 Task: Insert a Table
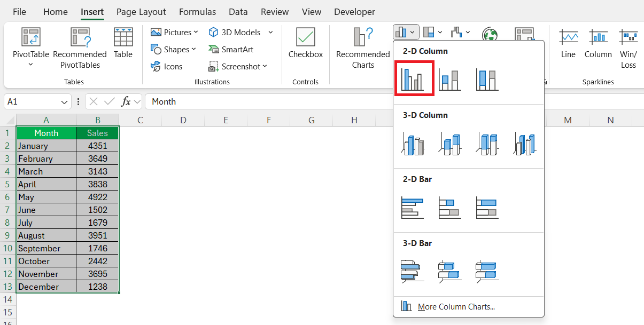pyautogui.click(x=123, y=43)
